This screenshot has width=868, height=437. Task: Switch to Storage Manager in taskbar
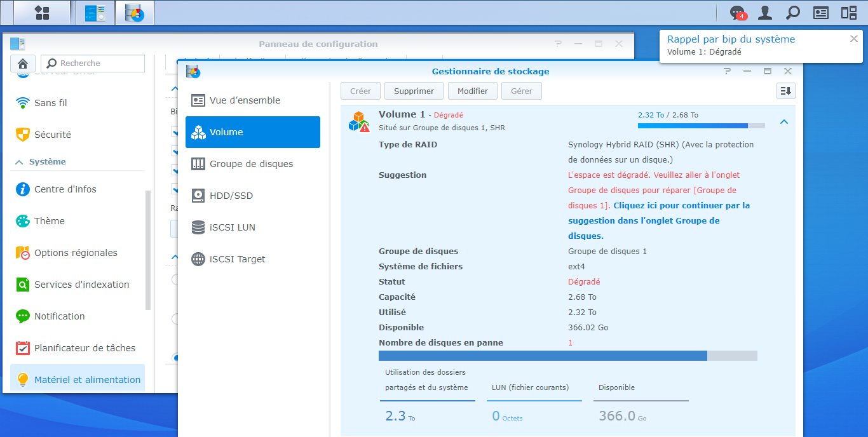point(134,13)
